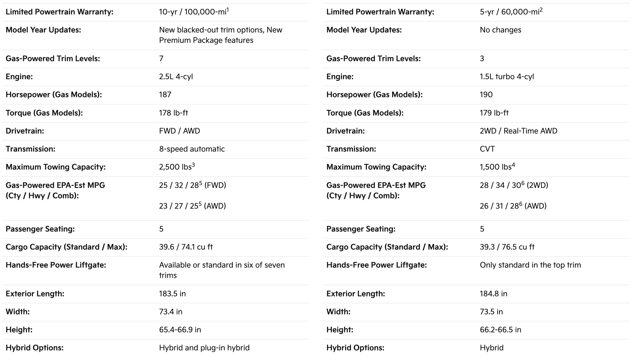Click the "8-speed automatic" transmission value
This screenshot has width=633, height=364.
click(192, 149)
